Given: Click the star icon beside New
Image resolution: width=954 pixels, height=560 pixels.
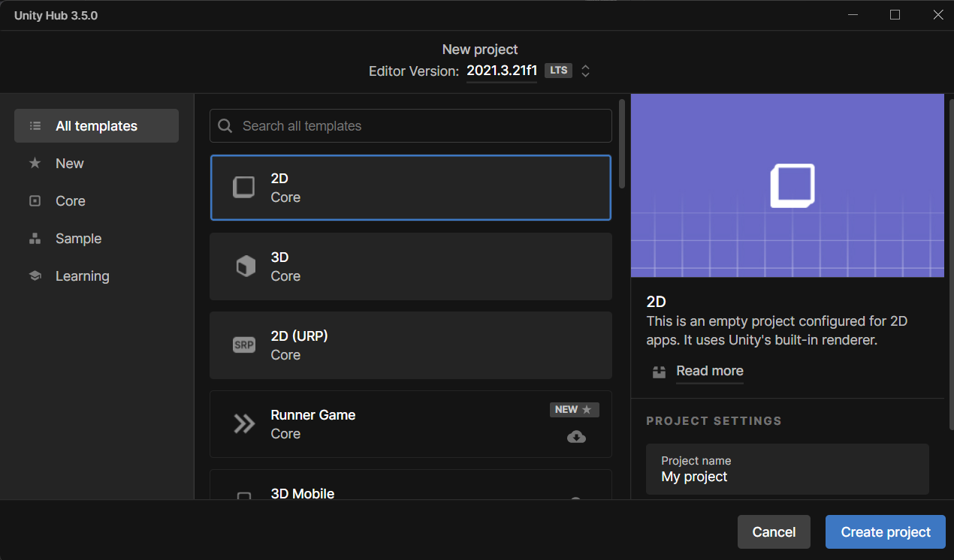Looking at the screenshot, I should point(35,163).
